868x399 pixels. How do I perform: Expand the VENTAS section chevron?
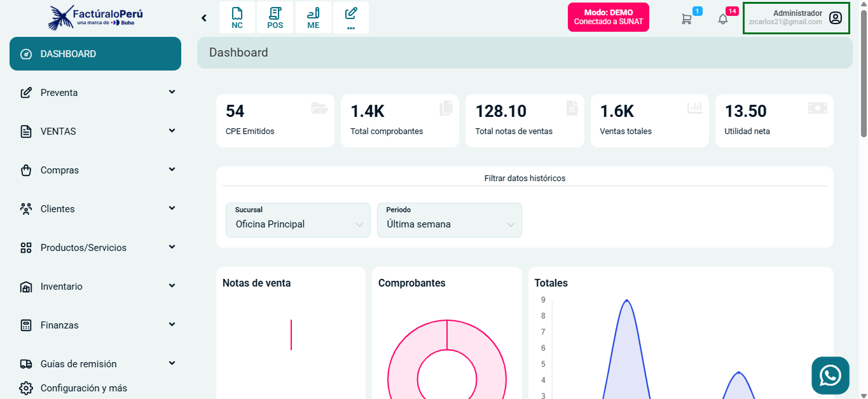172,130
